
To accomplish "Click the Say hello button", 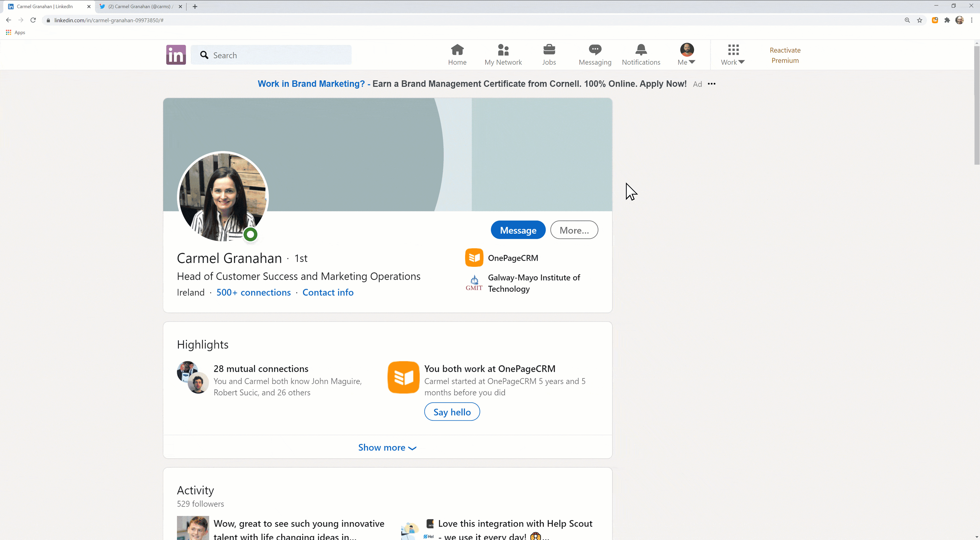I will (452, 412).
